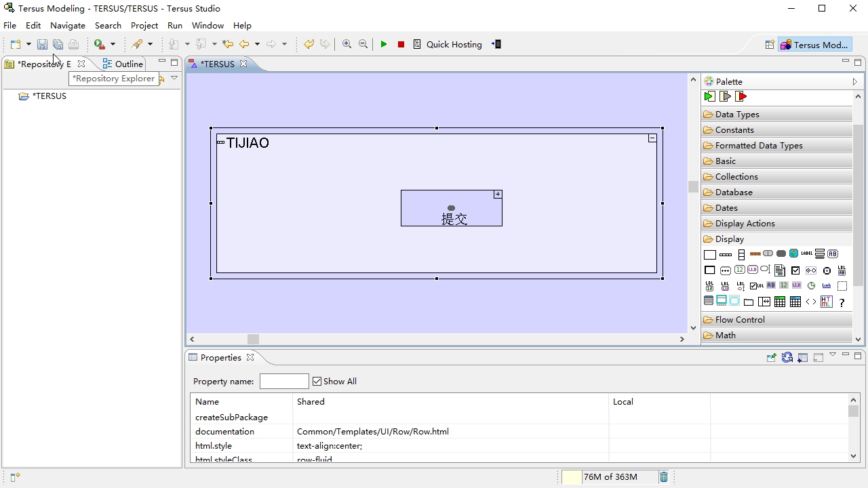Open the Navigate menu
Screen dimensions: 868x488
68,25
